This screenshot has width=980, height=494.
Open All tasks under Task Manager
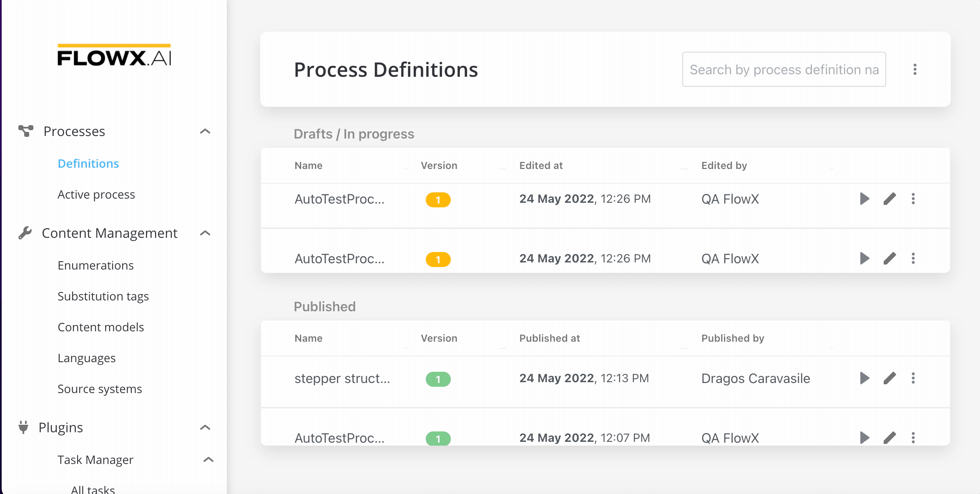tap(93, 489)
